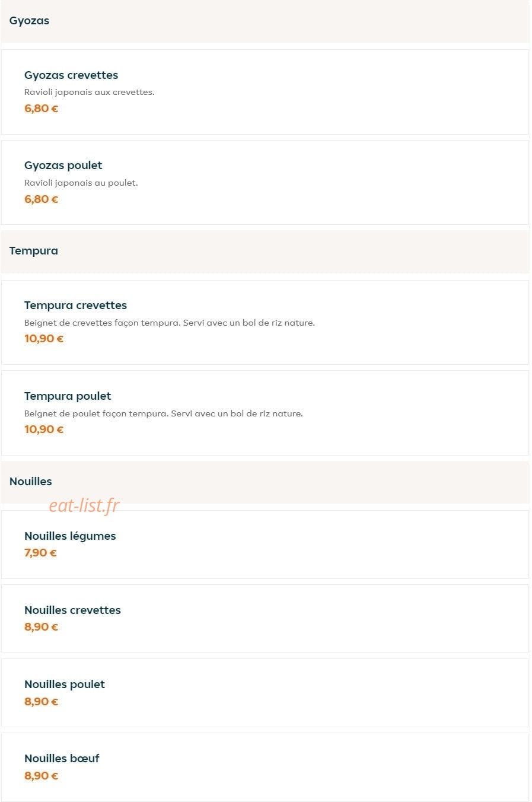Choose Nouilles légumes
The width and height of the screenshot is (532, 802).
pos(265,545)
